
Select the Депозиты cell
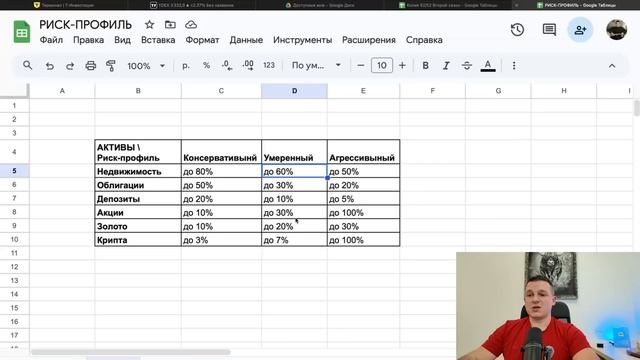(138, 199)
